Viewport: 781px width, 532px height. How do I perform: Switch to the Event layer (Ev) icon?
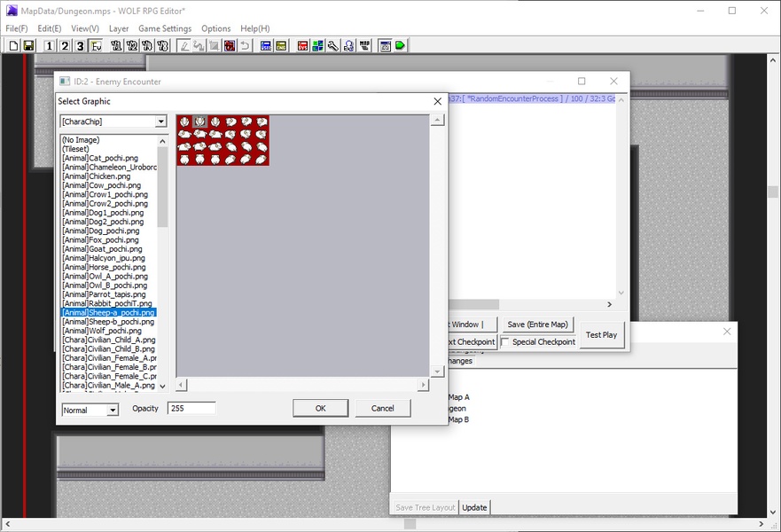click(95, 46)
